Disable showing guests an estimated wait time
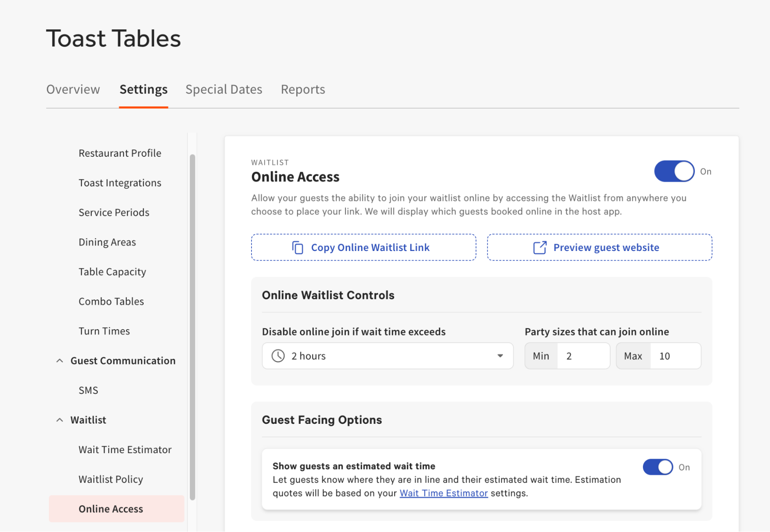 coord(658,467)
